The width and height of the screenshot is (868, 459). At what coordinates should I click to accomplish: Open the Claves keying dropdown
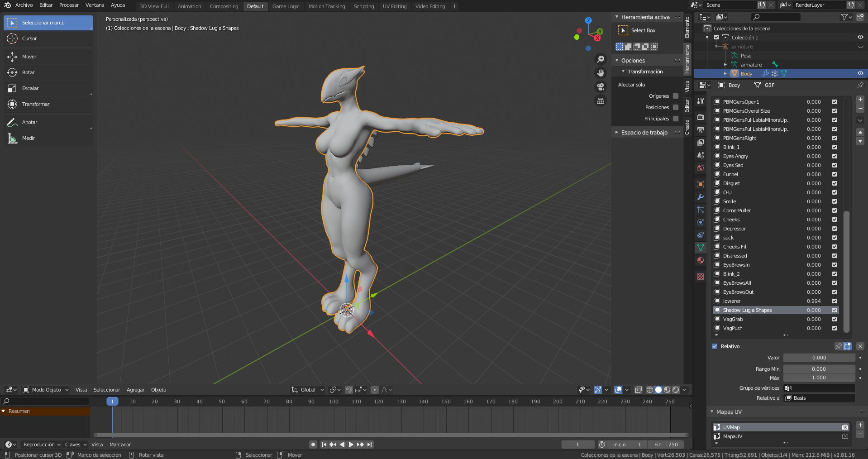[75, 445]
